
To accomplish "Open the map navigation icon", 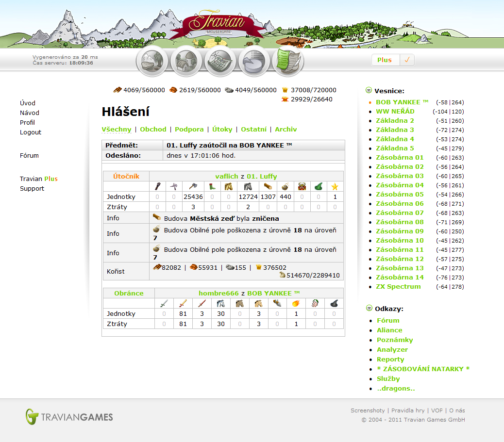I will coord(220,61).
